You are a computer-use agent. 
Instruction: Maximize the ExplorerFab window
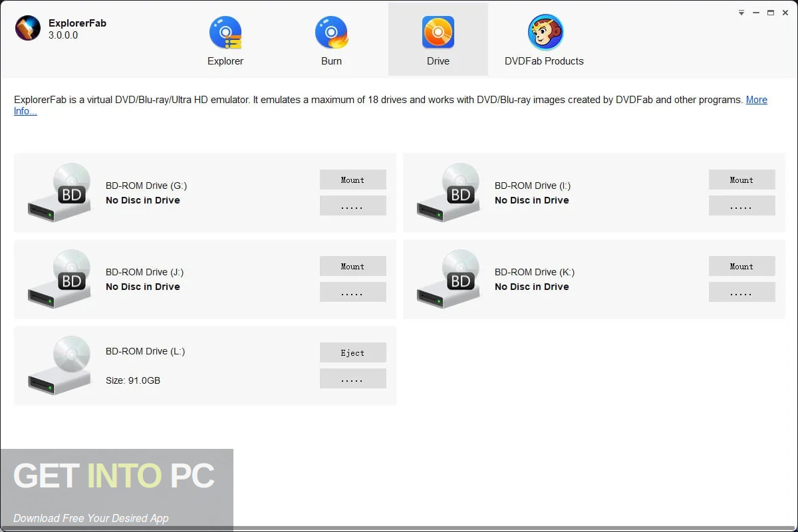pos(771,13)
